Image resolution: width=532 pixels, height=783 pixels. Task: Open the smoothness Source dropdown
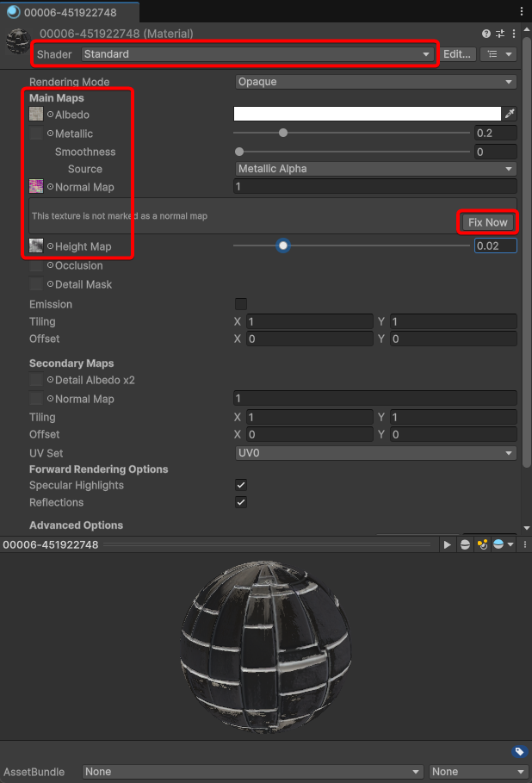pos(375,169)
